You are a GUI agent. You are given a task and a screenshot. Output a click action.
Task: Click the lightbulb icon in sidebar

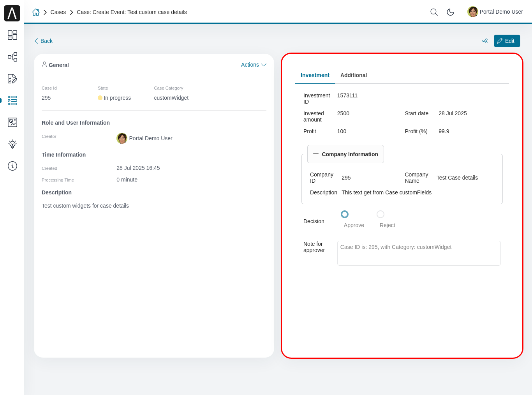[12, 144]
